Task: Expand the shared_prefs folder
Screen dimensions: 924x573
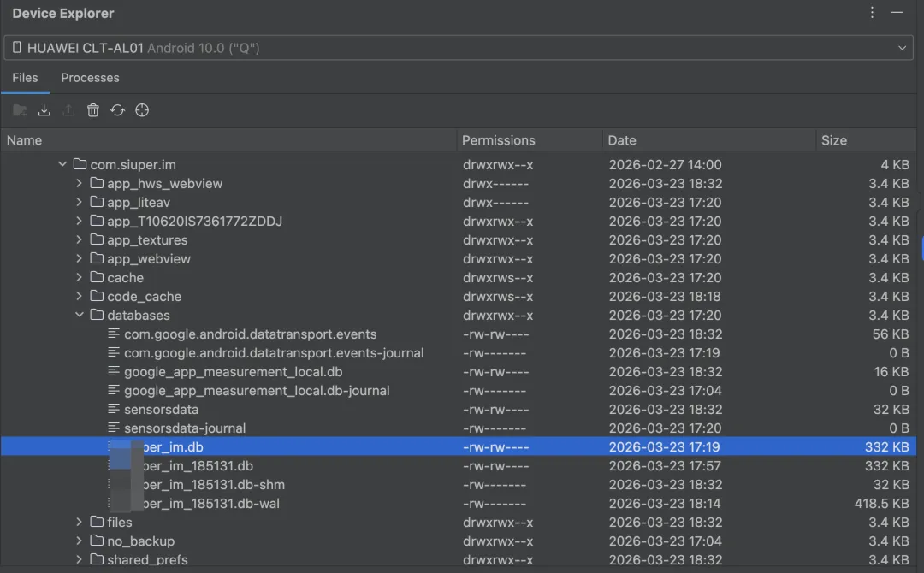Action: pos(80,560)
